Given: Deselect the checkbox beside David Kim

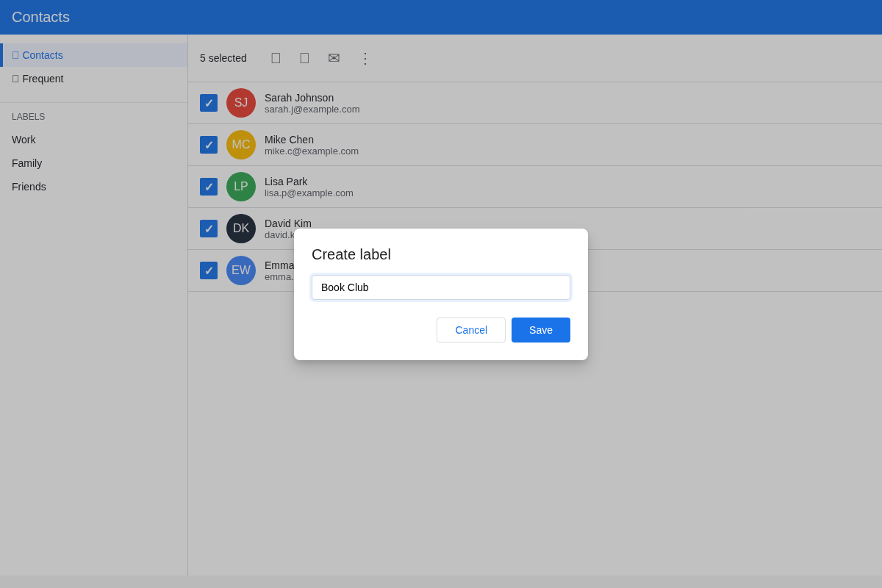Looking at the screenshot, I should (x=209, y=229).
